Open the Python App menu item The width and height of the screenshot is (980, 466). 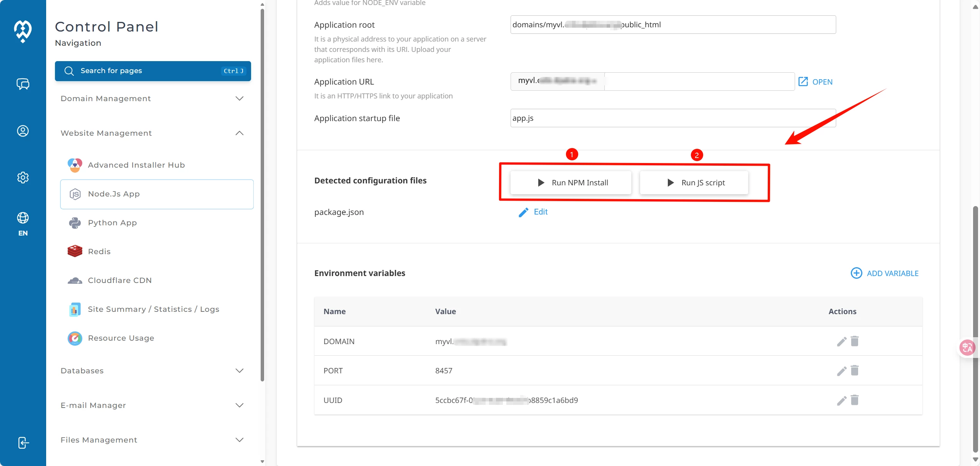(x=112, y=223)
